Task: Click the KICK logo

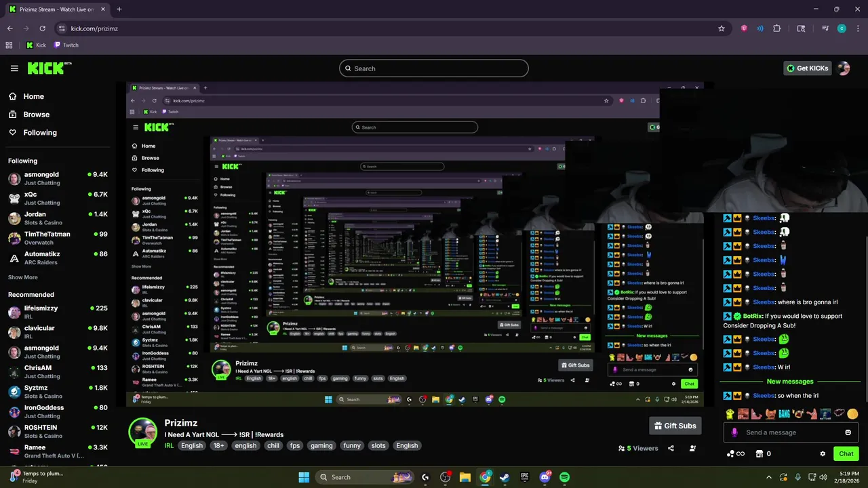Action: (x=49, y=68)
